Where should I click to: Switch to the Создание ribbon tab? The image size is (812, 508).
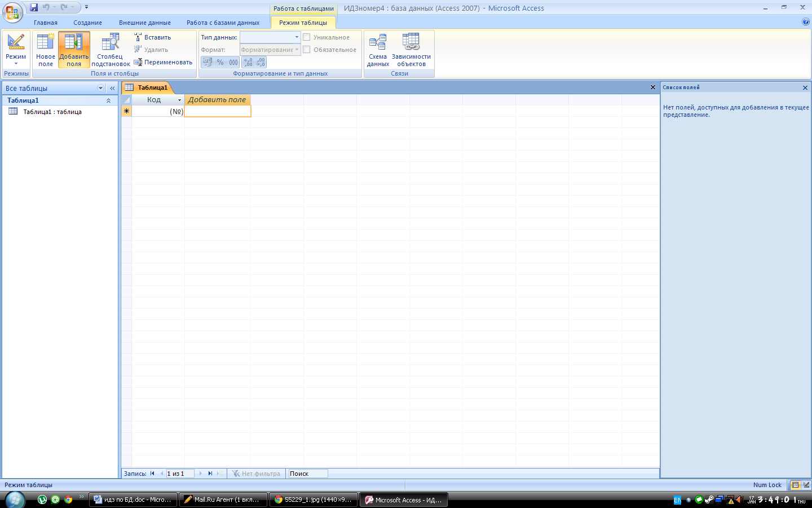(87, 23)
